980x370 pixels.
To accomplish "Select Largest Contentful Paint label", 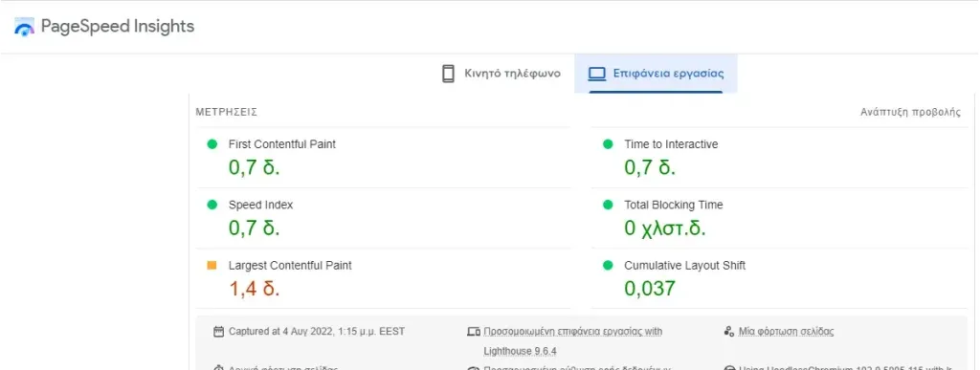I will point(290,265).
